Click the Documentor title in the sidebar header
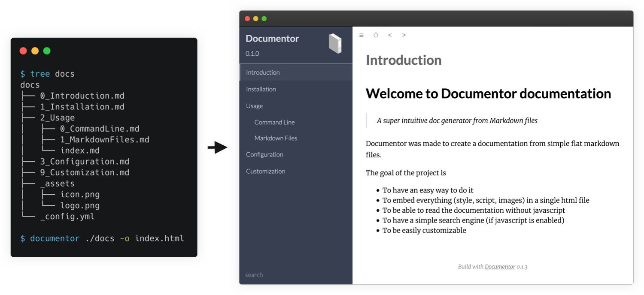This screenshot has width=644, height=295. pos(272,39)
